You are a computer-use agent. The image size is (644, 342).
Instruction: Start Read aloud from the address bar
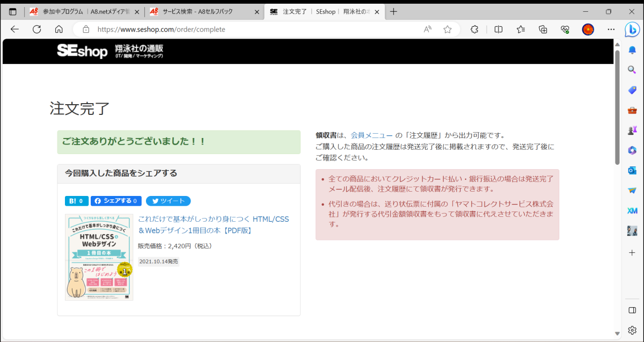click(427, 30)
